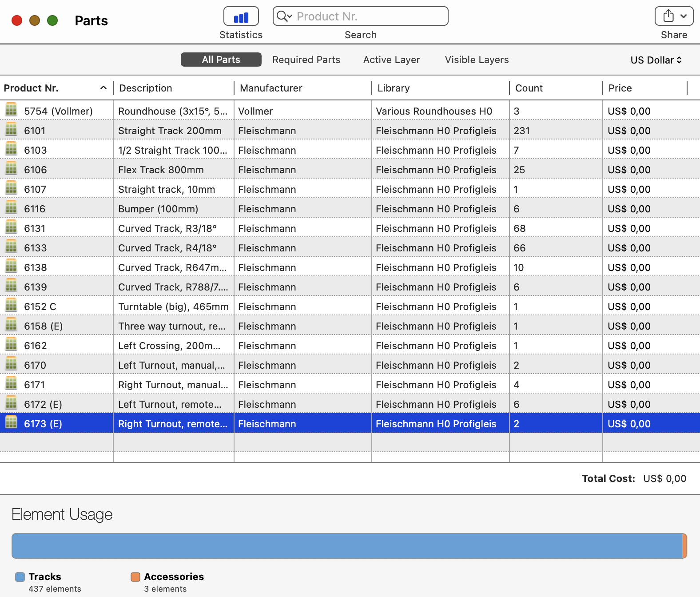Click the count value 25

(519, 170)
